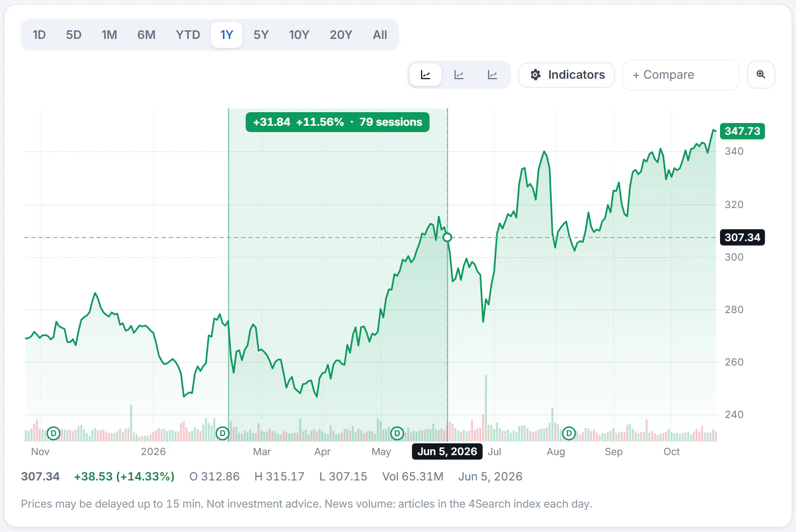The image size is (796, 532).
Task: Click the Mar month axis label
Action: [x=262, y=451]
